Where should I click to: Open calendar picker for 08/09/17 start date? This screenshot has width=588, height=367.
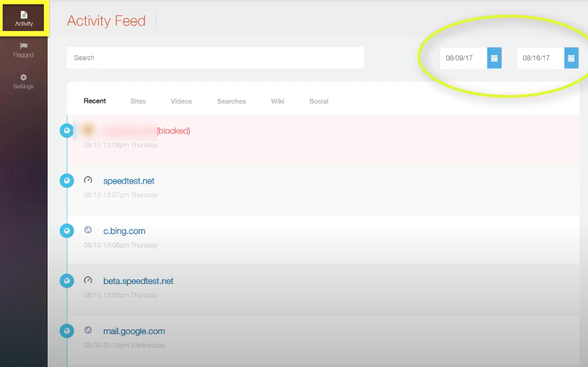pos(494,58)
